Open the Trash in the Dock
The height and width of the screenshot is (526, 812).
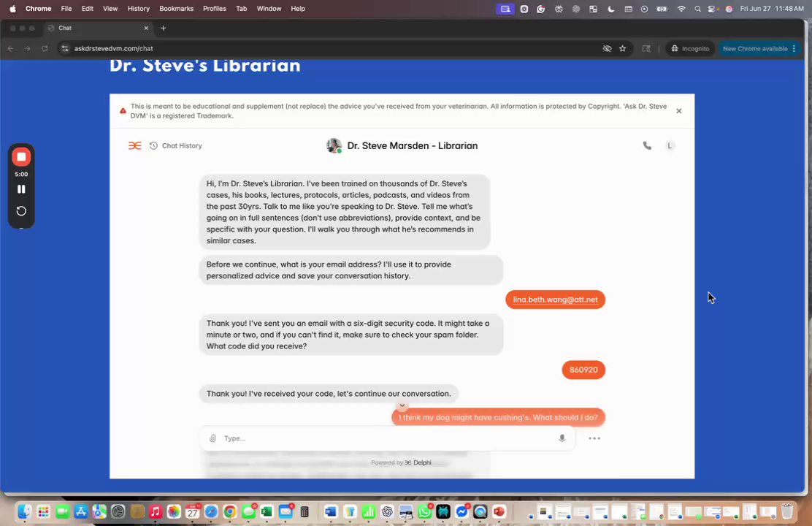pos(787,512)
